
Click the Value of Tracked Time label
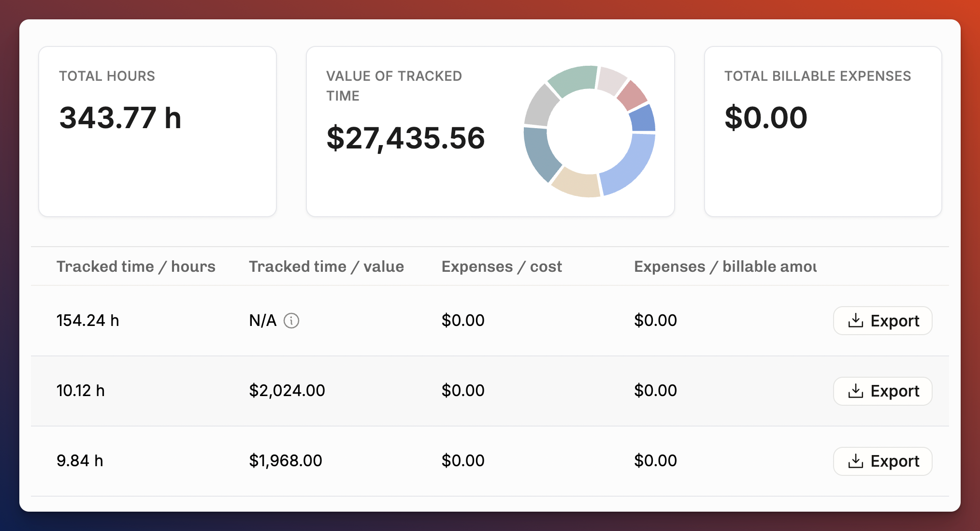[394, 86]
